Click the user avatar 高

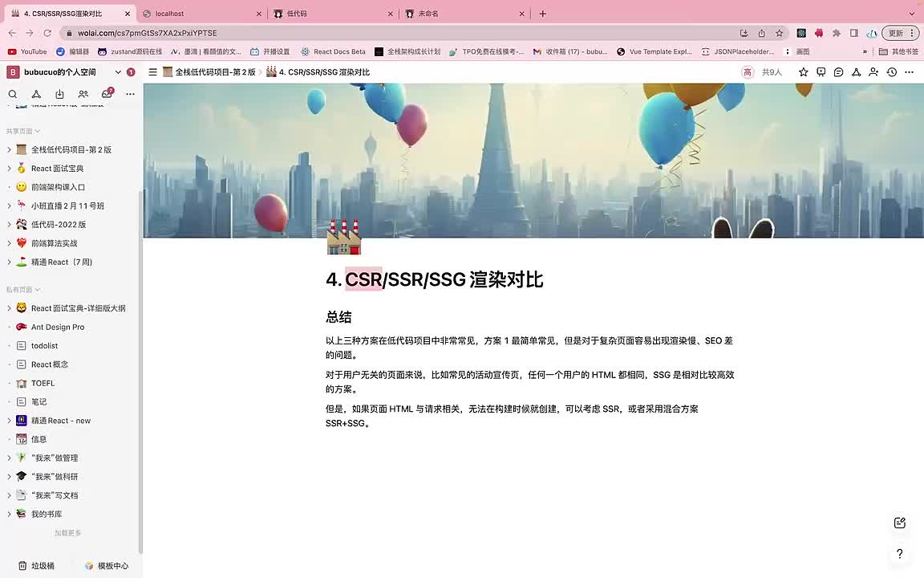(748, 72)
